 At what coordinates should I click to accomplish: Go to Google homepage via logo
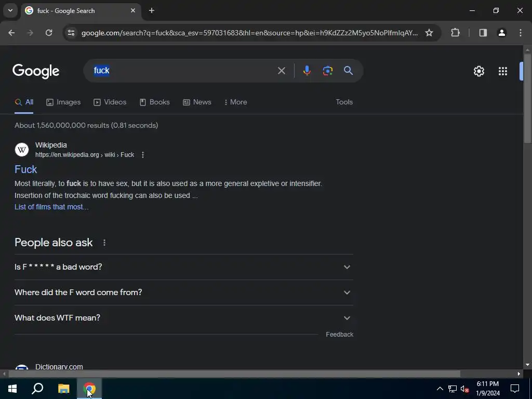click(x=36, y=71)
